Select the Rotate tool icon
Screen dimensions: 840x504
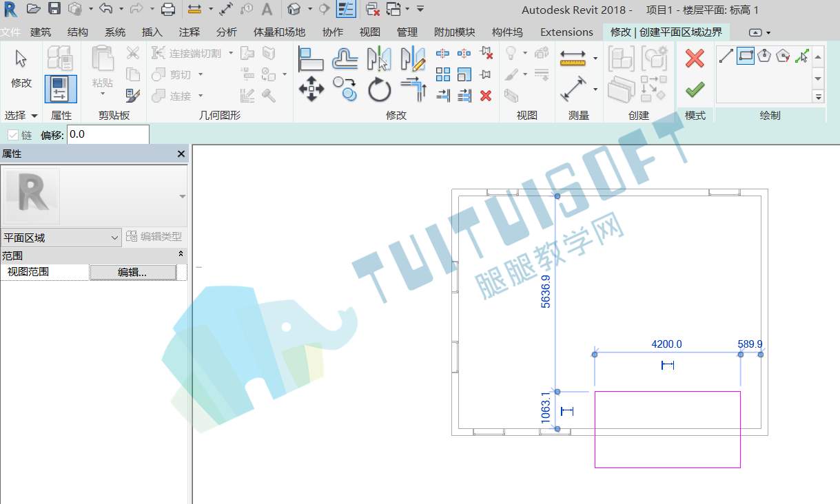pyautogui.click(x=379, y=90)
